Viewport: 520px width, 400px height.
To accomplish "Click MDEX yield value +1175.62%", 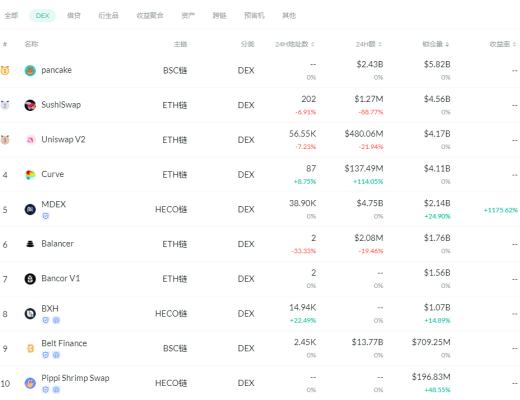I will 501,210.
